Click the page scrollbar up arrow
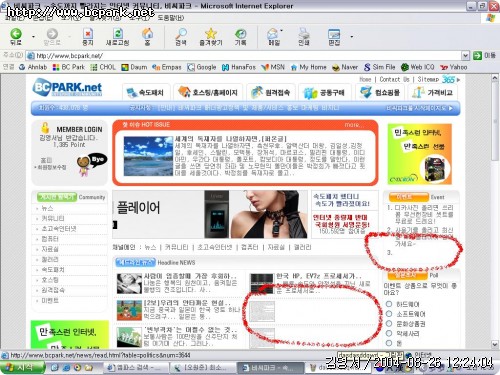500x375 pixels. (x=495, y=78)
